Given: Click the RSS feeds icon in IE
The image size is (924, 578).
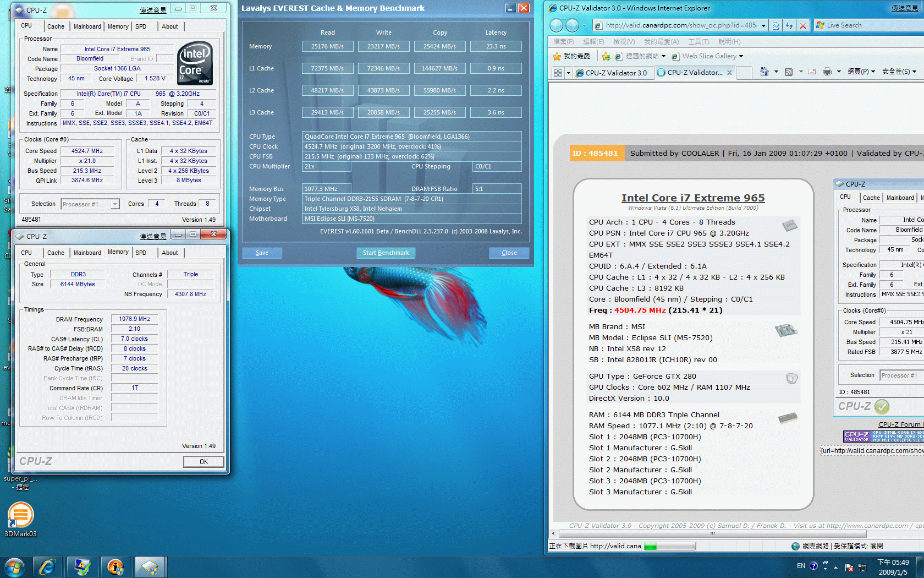Looking at the screenshot, I should [x=789, y=72].
